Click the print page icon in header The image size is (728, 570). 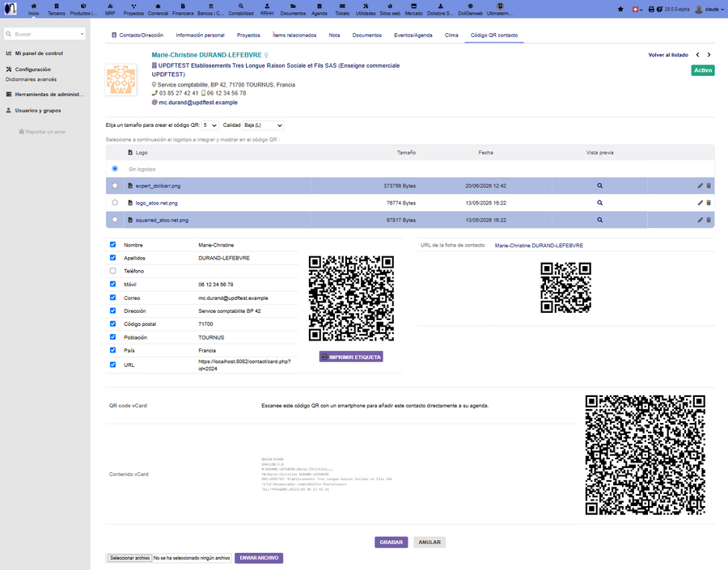tap(651, 9)
